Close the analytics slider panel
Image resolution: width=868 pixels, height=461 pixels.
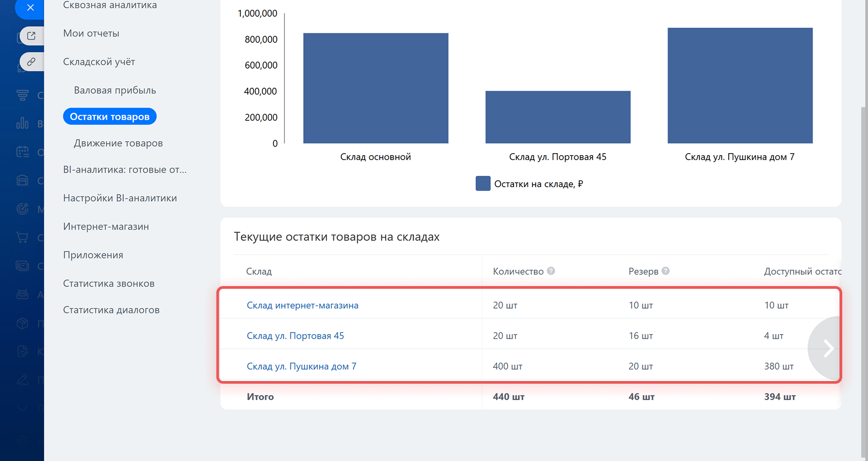(x=30, y=8)
